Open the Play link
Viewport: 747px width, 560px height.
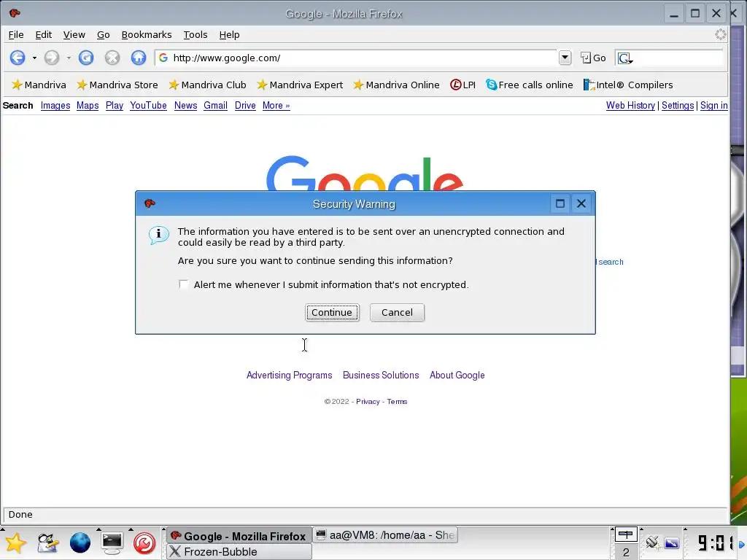coord(115,106)
